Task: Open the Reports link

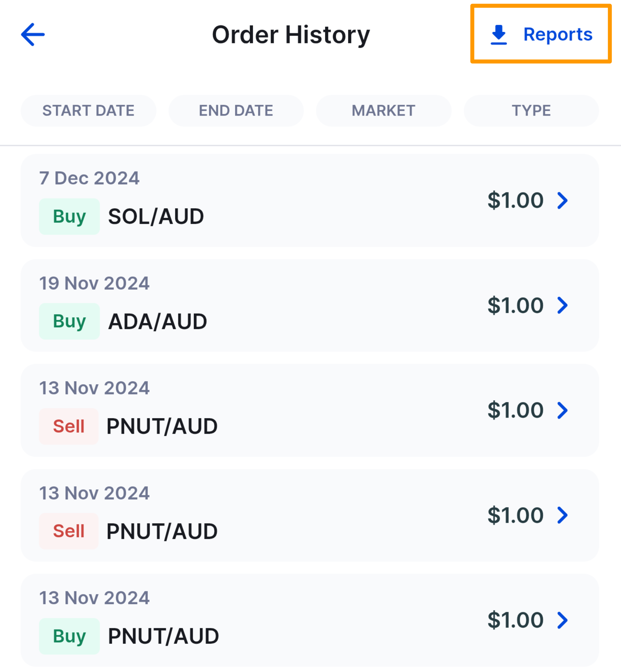Action: click(x=558, y=34)
